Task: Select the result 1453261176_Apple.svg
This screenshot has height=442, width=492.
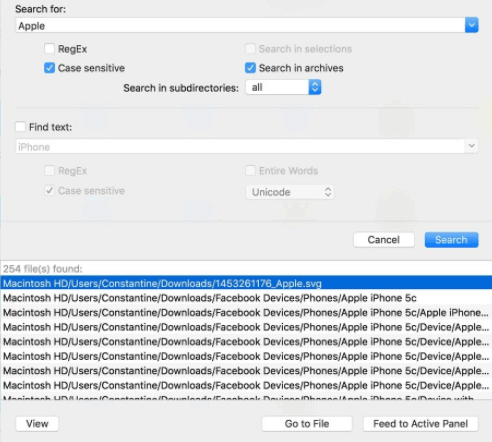Action: [246, 283]
